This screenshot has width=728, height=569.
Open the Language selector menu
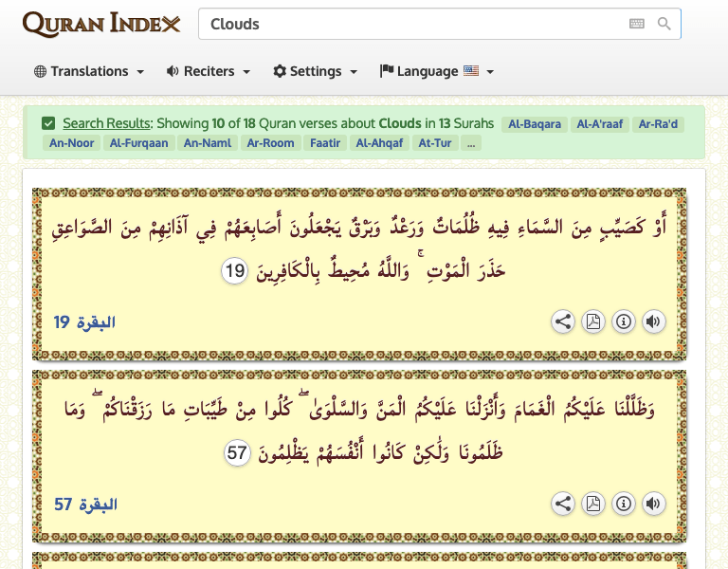click(436, 71)
